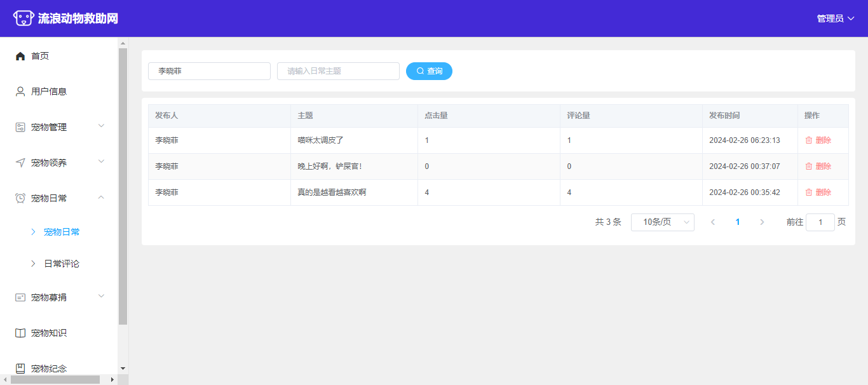
Task: Expand the 宠物管理 submenu chevron
Action: [101, 126]
